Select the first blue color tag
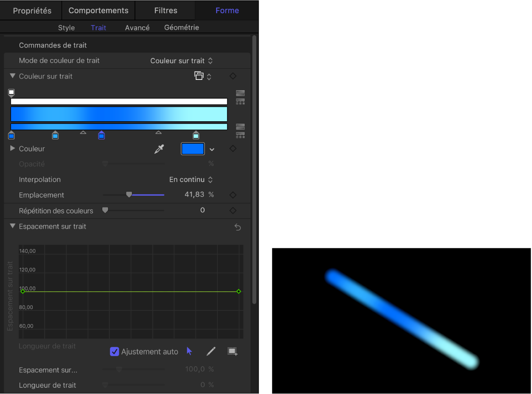This screenshot has width=532, height=394. [x=12, y=135]
